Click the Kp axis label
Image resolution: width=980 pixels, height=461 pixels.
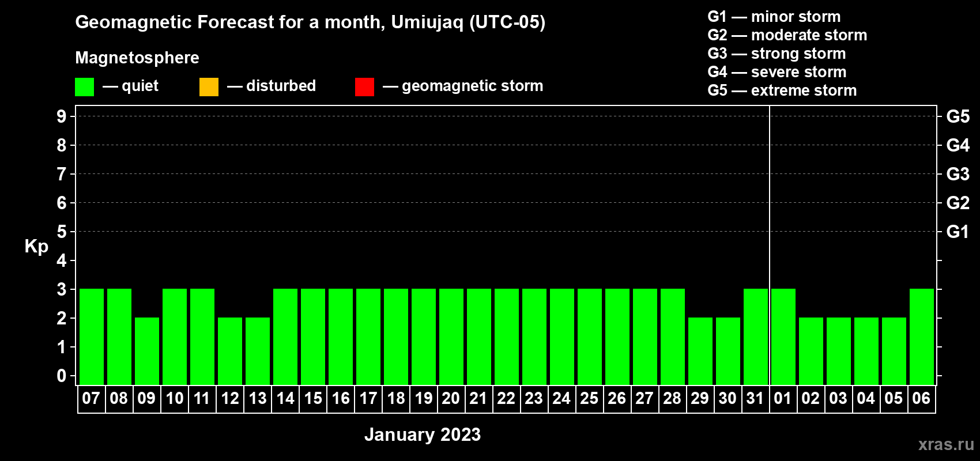pyautogui.click(x=36, y=247)
